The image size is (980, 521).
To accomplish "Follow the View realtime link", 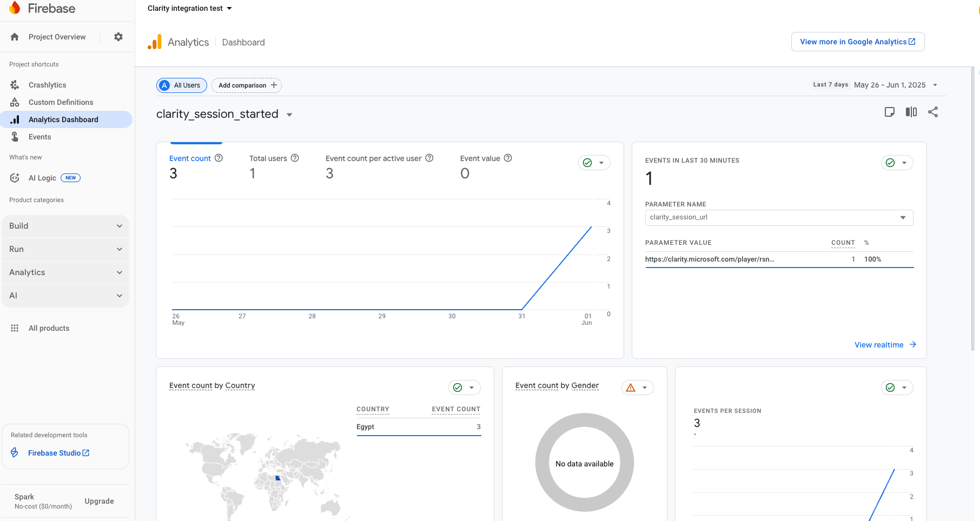I will 879,344.
